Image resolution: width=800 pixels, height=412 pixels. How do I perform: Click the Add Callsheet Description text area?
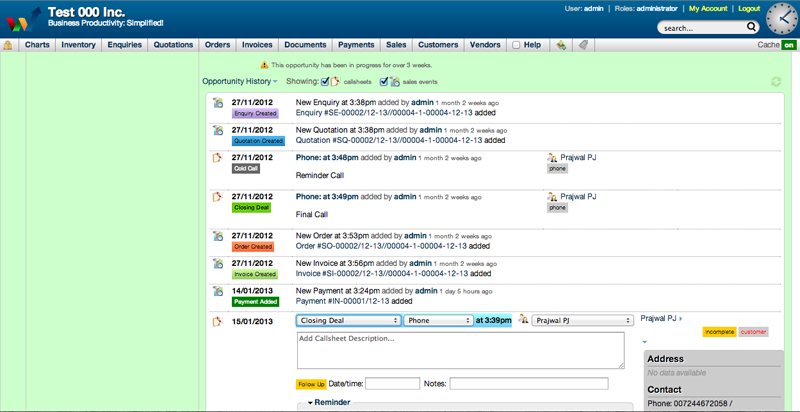coord(460,350)
